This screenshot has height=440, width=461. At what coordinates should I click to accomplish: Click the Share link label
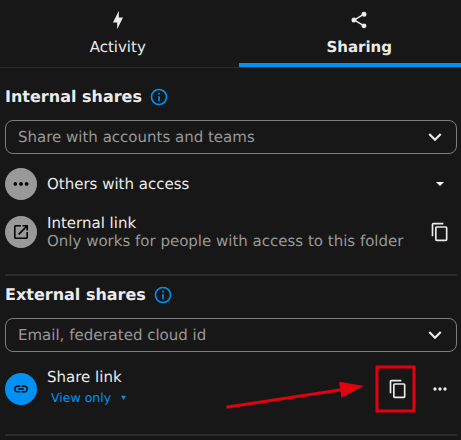pyautogui.click(x=84, y=377)
